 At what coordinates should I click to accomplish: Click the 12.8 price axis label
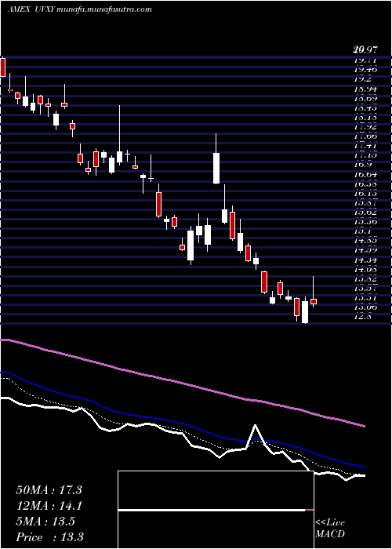pyautogui.click(x=362, y=317)
